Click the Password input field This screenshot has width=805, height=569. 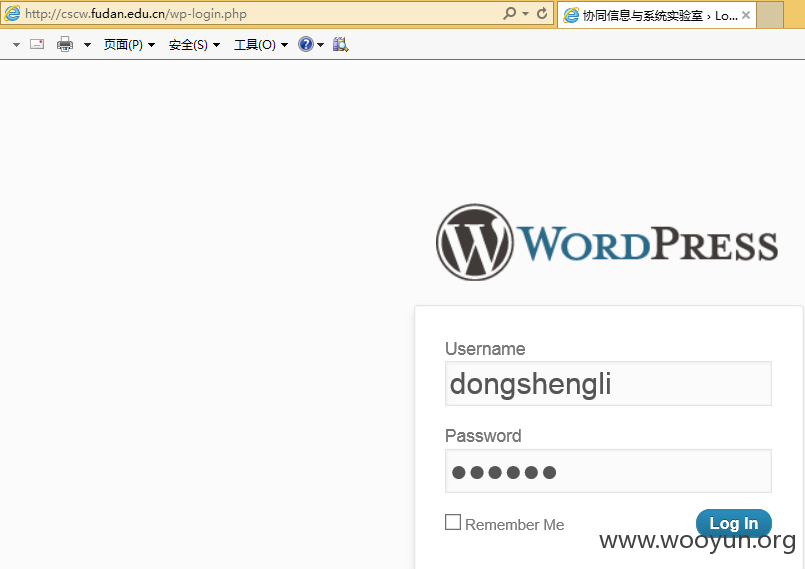coord(608,471)
